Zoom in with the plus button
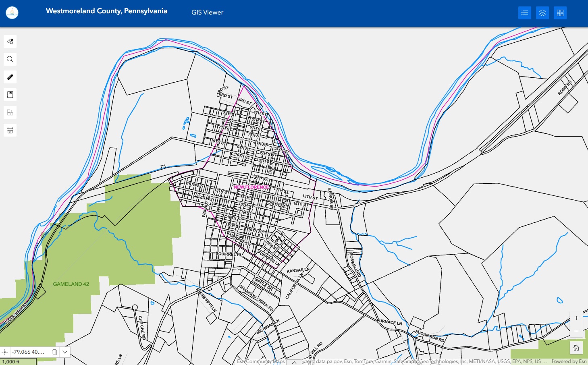Image resolution: width=588 pixels, height=365 pixels. (x=576, y=318)
